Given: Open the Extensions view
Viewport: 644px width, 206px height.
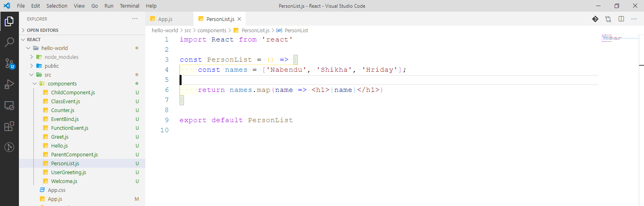Looking at the screenshot, I should point(9,126).
